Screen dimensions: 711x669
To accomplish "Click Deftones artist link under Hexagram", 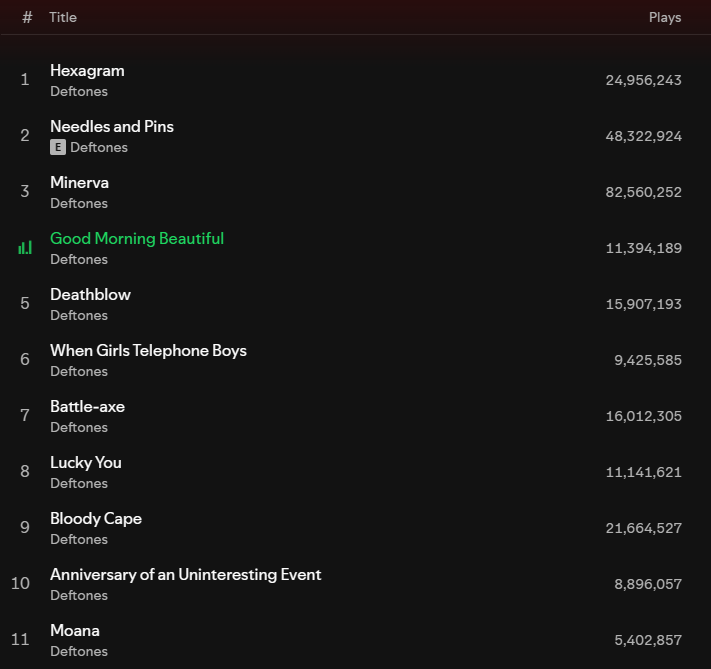I will pos(79,91).
